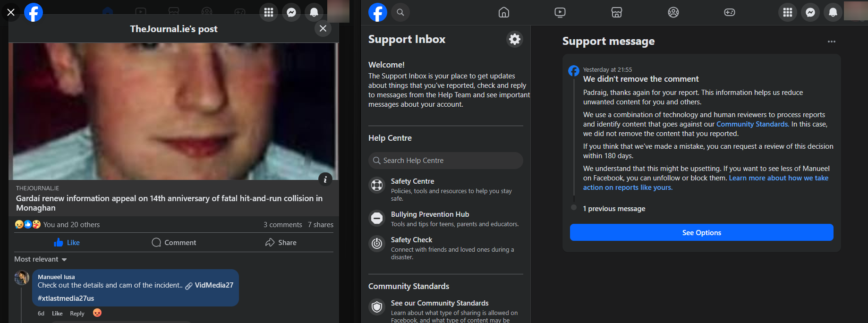The width and height of the screenshot is (868, 323).
Task: Open Bullying Prevention Hub icon
Action: click(x=377, y=218)
